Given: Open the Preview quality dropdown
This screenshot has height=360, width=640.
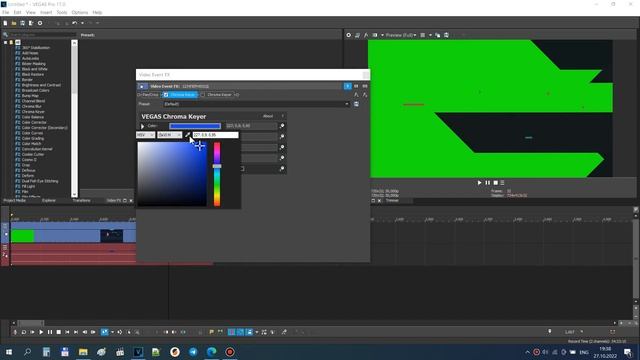Looking at the screenshot, I should coord(400,35).
